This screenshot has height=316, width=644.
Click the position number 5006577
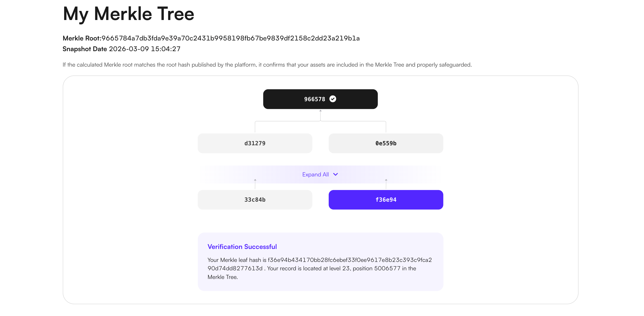coord(387,268)
